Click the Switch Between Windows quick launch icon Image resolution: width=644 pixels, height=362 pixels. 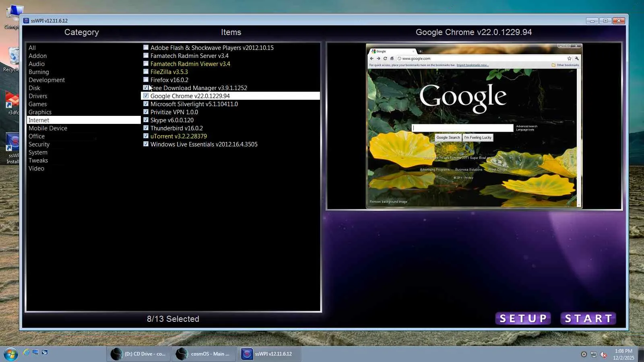pos(45,352)
